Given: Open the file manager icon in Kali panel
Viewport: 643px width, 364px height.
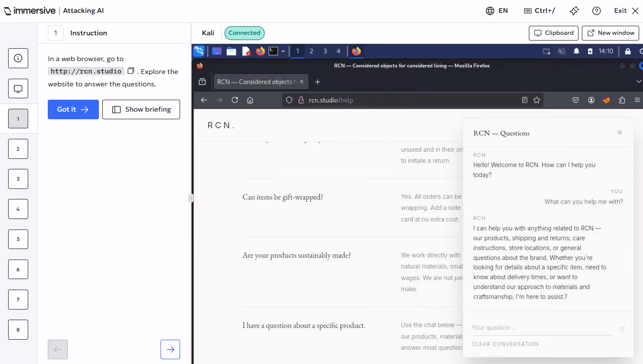Looking at the screenshot, I should [231, 51].
